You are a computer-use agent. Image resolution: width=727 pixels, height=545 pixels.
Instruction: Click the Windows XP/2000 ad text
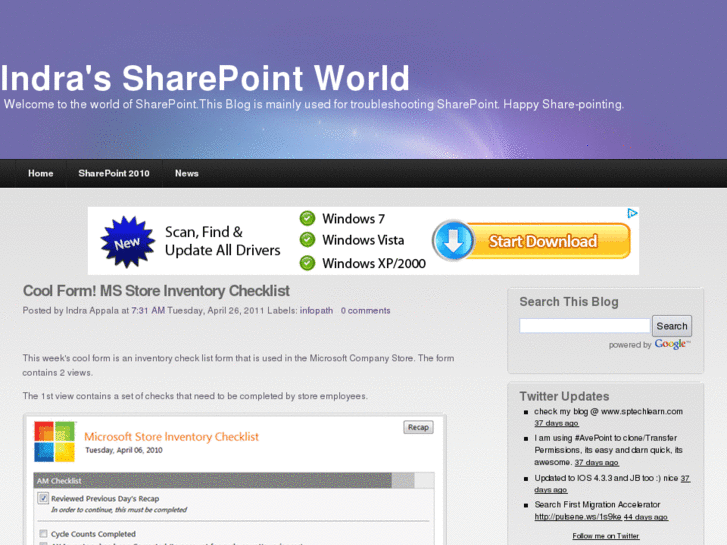[x=374, y=263]
